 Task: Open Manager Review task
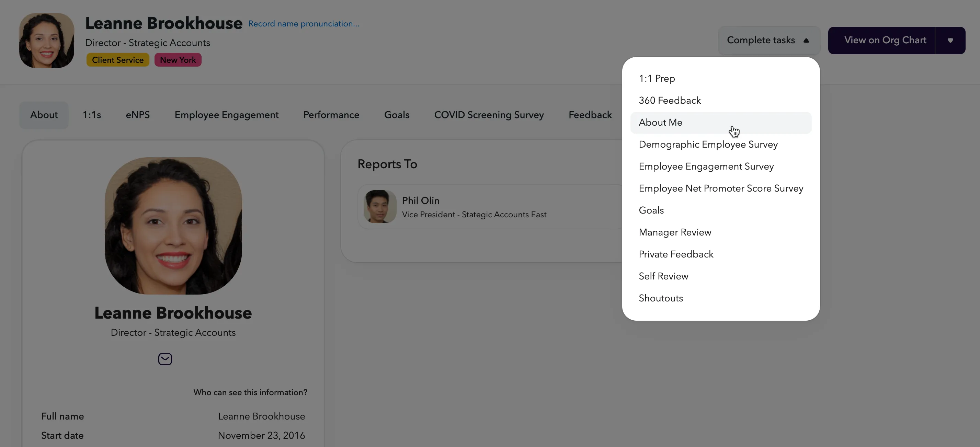(x=721, y=232)
